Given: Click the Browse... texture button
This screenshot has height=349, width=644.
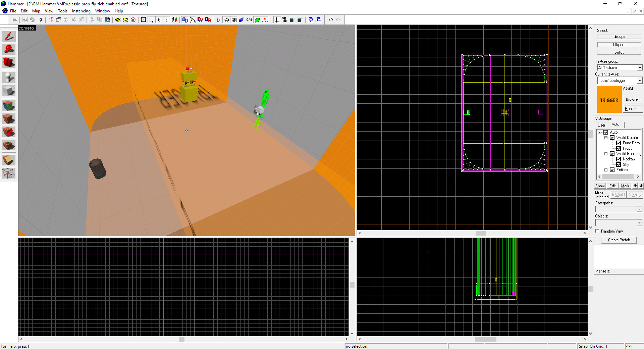Looking at the screenshot, I should pos(633,99).
